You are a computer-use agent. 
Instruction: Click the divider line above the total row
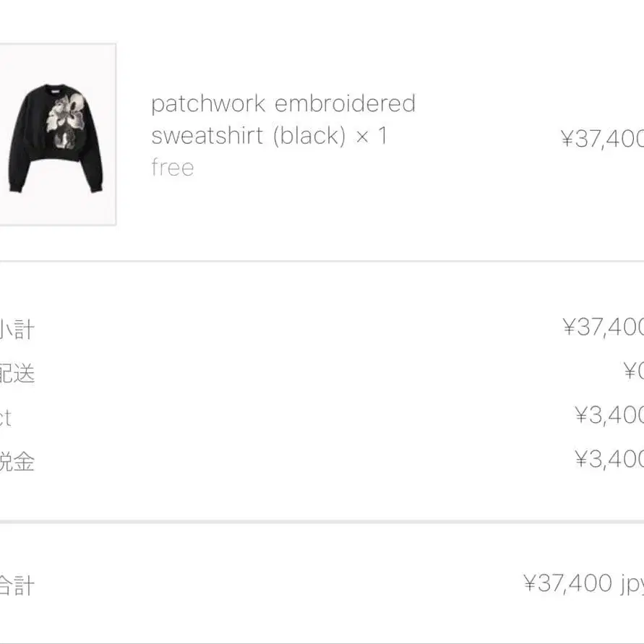tap(322, 519)
